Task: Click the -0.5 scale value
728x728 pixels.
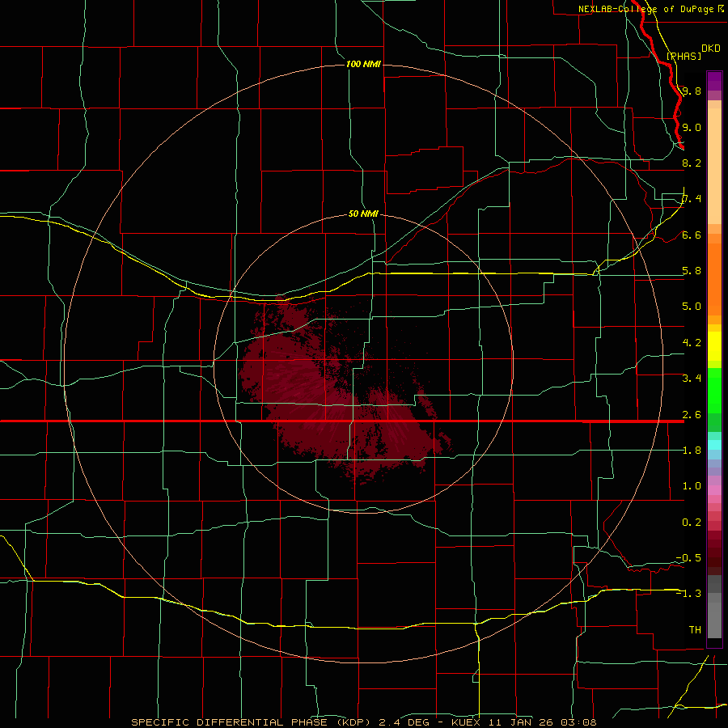Action: coord(688,558)
